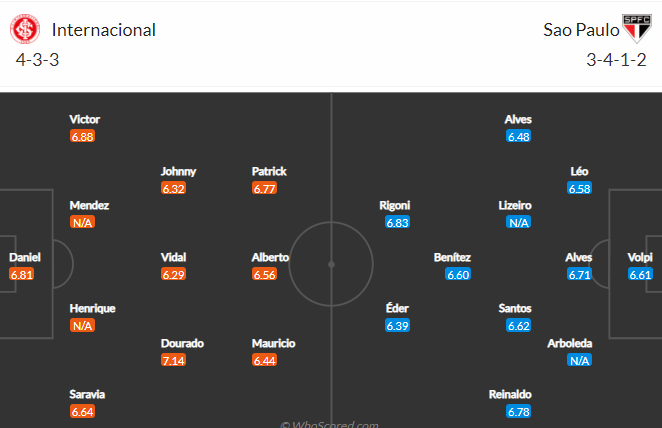Open the Internacional team name link
662x428 pixels.
[x=104, y=30]
